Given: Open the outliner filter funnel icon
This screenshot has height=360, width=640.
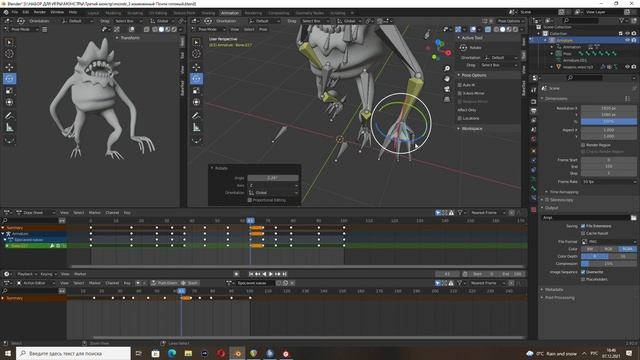Looking at the screenshot, I should click(622, 20).
